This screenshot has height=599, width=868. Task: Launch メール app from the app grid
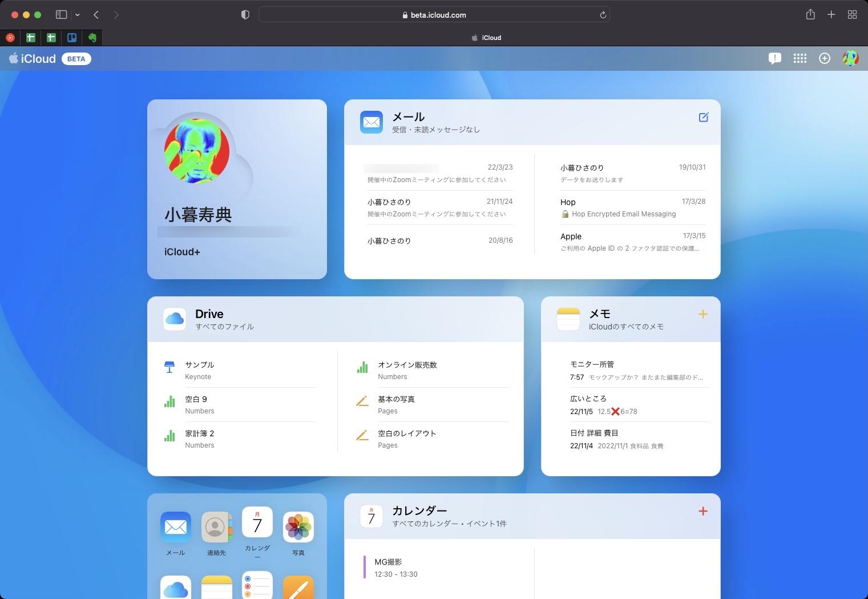pos(176,527)
